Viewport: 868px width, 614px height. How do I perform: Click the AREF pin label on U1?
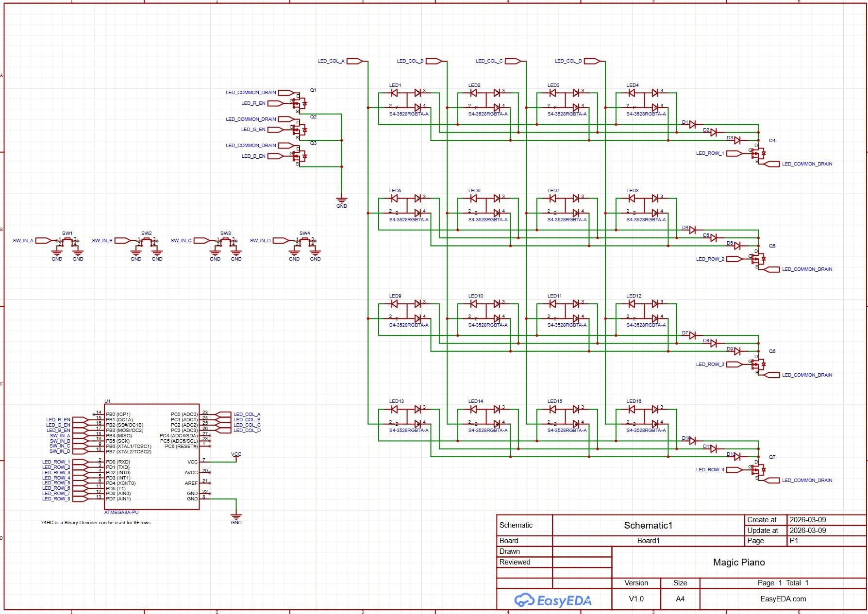click(191, 483)
